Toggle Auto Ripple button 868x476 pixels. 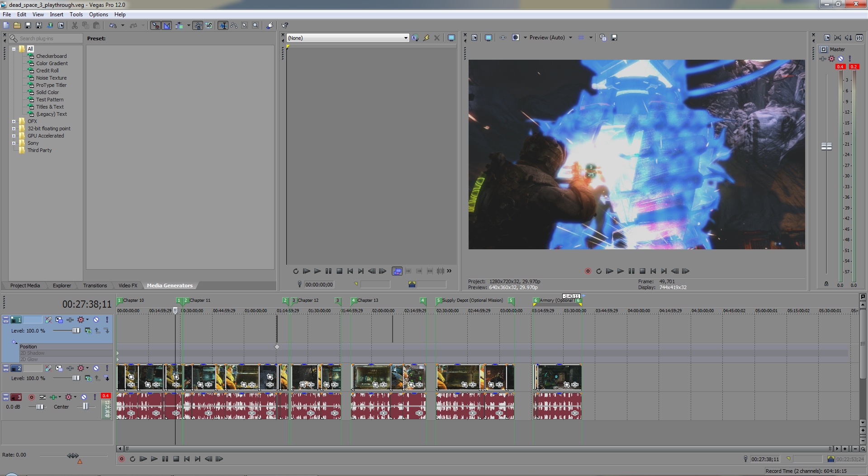(x=179, y=25)
